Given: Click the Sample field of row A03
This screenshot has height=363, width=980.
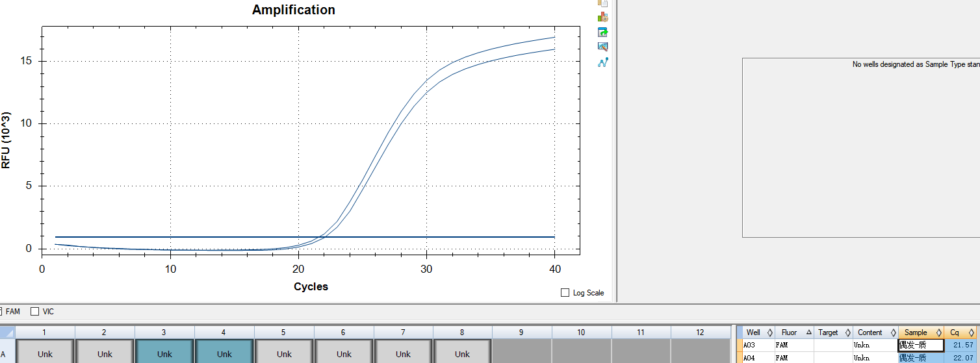Looking at the screenshot, I should (921, 345).
